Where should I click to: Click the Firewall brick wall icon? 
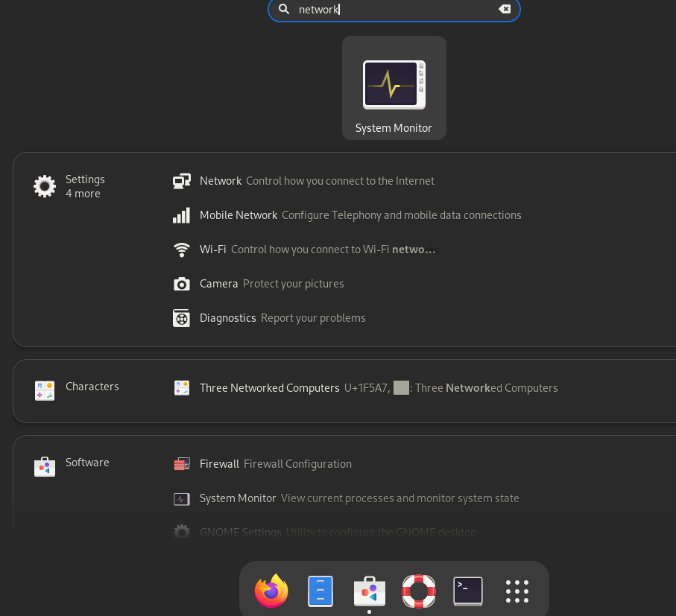click(x=182, y=464)
